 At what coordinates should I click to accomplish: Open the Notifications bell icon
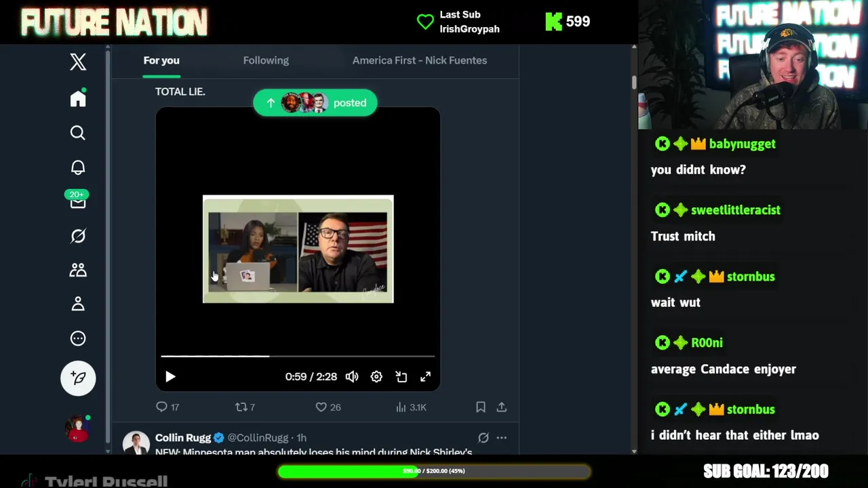tap(78, 167)
